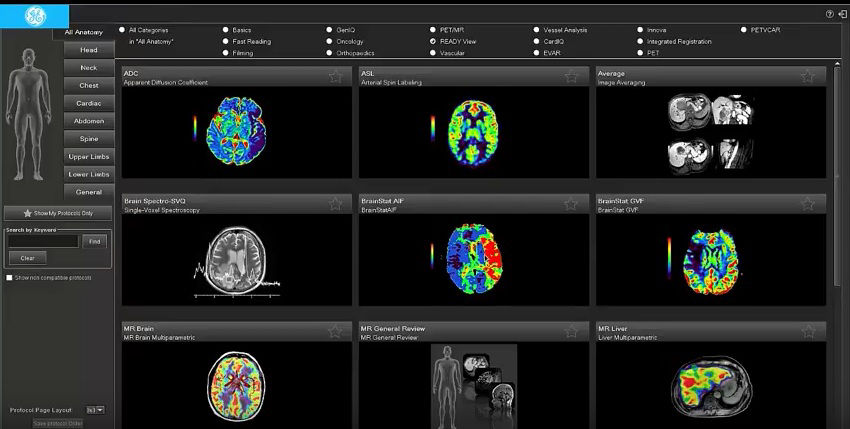Open the Brain Spectro-SVQ spectroscopy thumbnail
Viewport: 850px width, 429px height.
coord(236,259)
